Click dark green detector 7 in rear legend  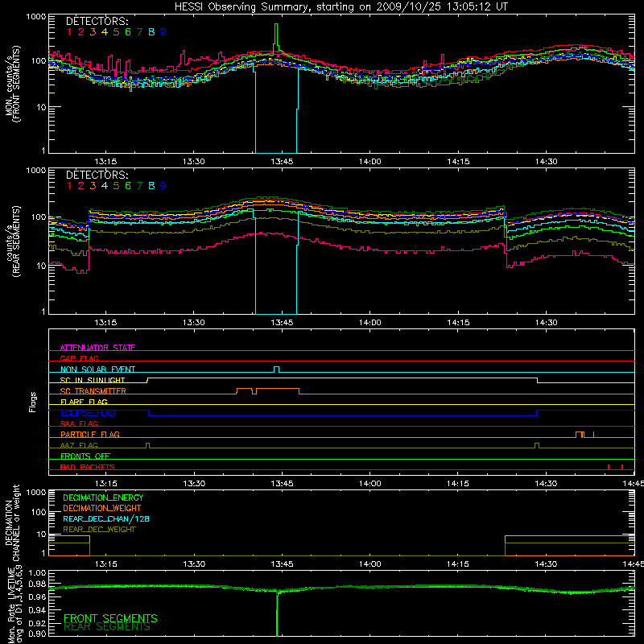click(139, 186)
